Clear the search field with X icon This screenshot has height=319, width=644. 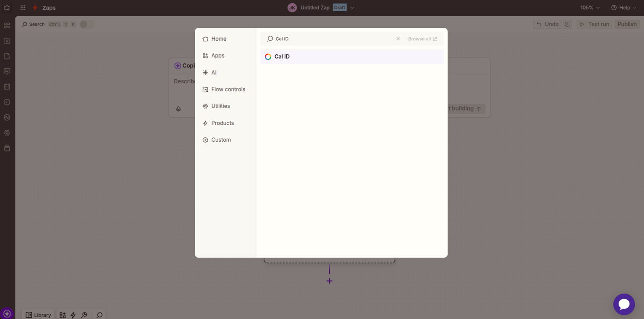(x=398, y=39)
